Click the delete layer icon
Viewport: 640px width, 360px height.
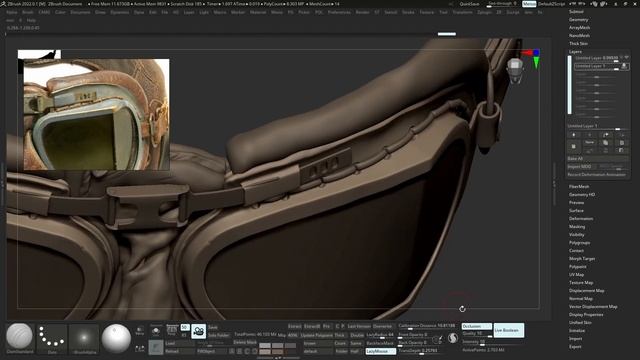tap(621, 142)
